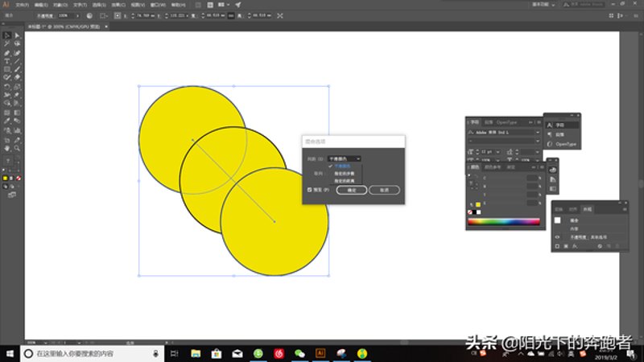644x362 pixels.
Task: Select the None swatch in Color panel
Action: pyautogui.click(x=470, y=212)
